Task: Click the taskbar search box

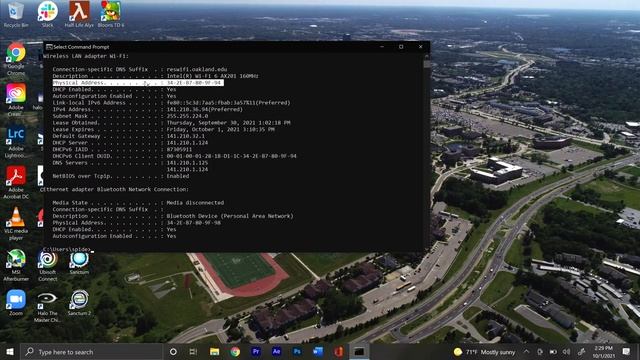Action: coord(91,351)
